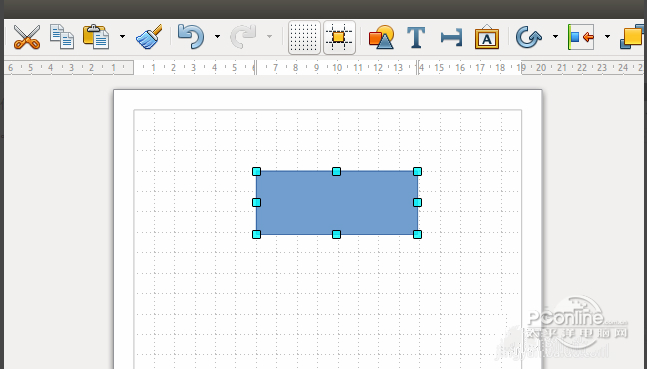Viewport: 647px width, 369px height.
Task: Click the top-right selection handle
Action: tap(417, 171)
